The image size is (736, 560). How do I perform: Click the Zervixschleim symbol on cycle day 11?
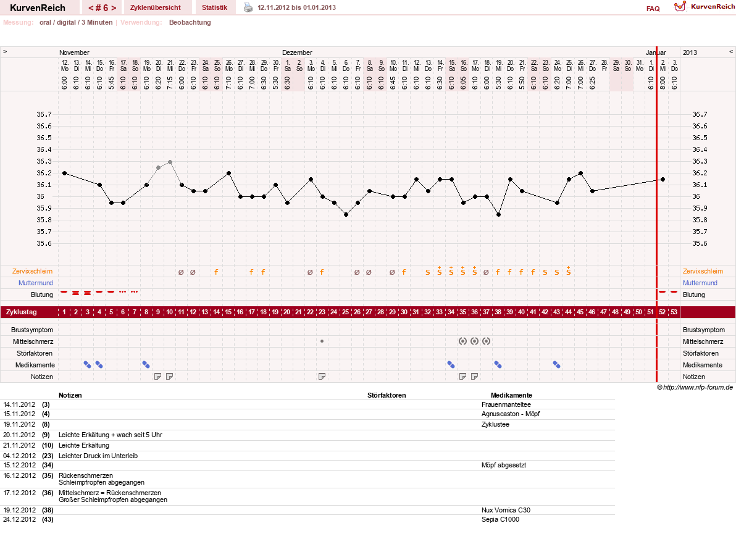pyautogui.click(x=181, y=272)
